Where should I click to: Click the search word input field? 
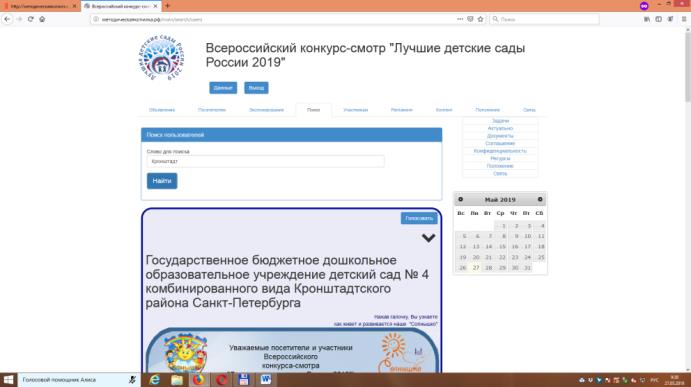266,161
